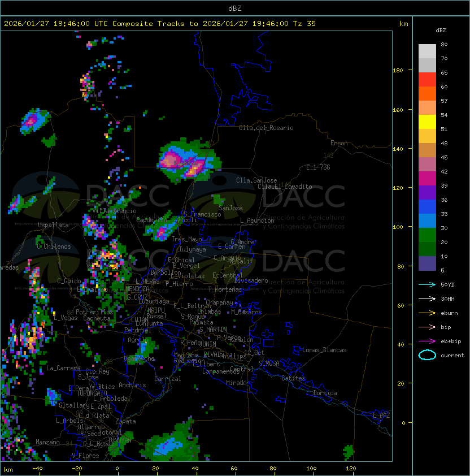Click the 'E_1-736' map label

(x=318, y=167)
